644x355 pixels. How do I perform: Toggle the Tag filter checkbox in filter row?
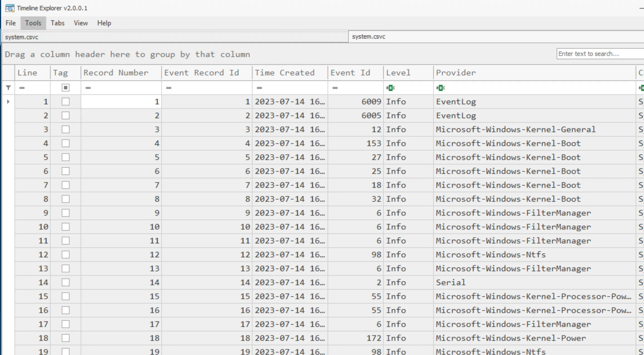pyautogui.click(x=66, y=88)
